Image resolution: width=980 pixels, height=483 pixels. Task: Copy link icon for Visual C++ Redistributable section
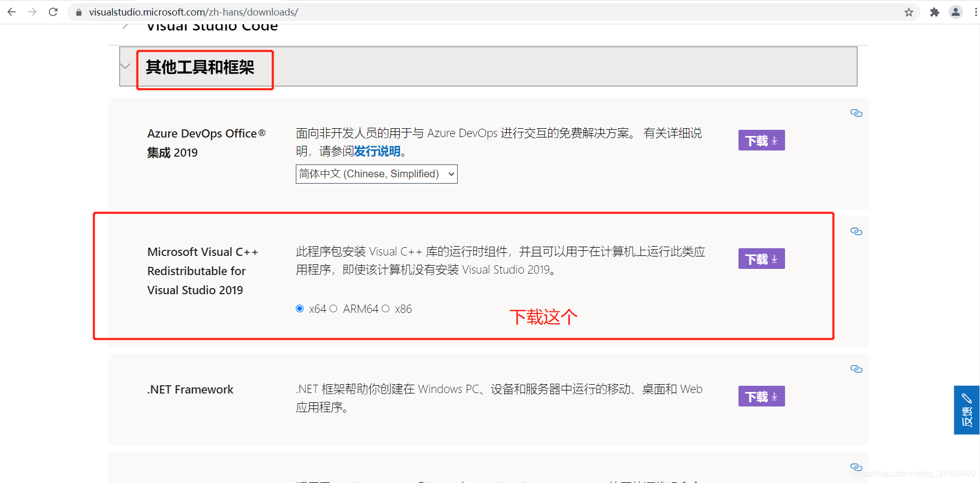pyautogui.click(x=856, y=231)
